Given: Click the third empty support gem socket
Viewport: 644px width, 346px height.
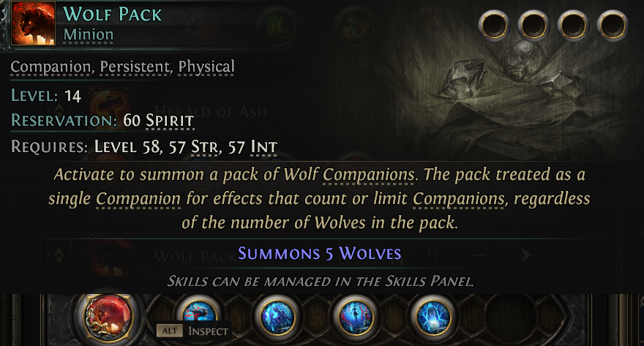Looking at the screenshot, I should 573,26.
